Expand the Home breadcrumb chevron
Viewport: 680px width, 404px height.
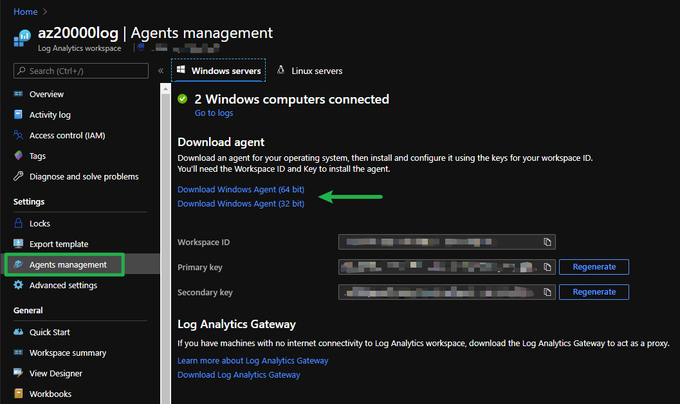pos(45,12)
